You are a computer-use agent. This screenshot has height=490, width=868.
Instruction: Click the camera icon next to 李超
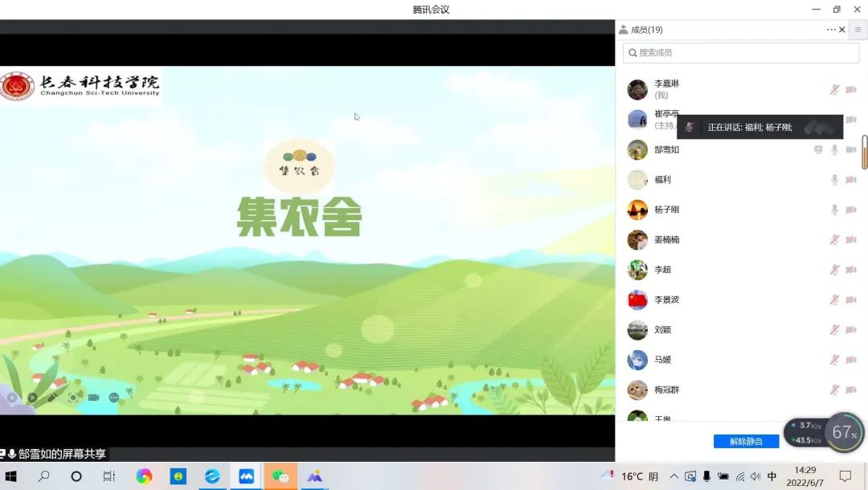[x=851, y=270]
